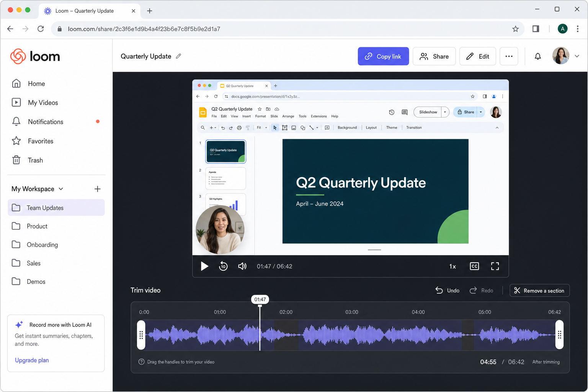Click the left trim handle
This screenshot has height=392, width=588.
click(x=141, y=335)
